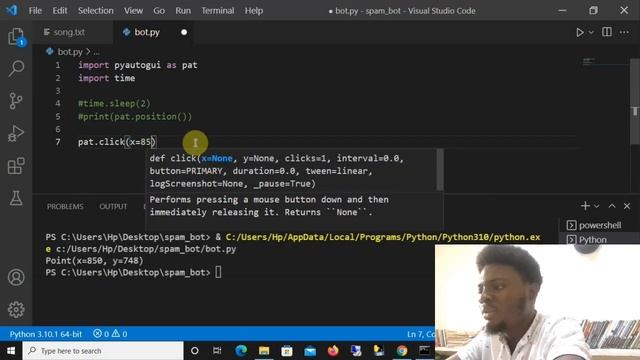Screen dimensions: 640x360
Task: Click the editor vertical scrollbar
Action: point(635,101)
